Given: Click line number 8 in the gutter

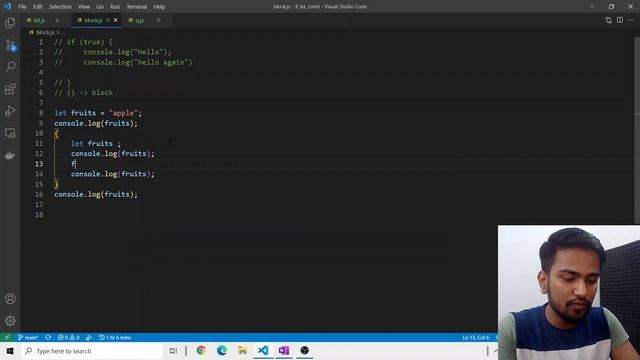Looking at the screenshot, I should coord(41,113).
